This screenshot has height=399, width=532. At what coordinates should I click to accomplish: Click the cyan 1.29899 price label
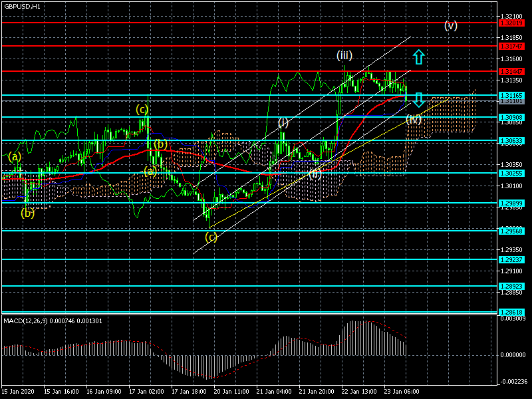[511, 203]
